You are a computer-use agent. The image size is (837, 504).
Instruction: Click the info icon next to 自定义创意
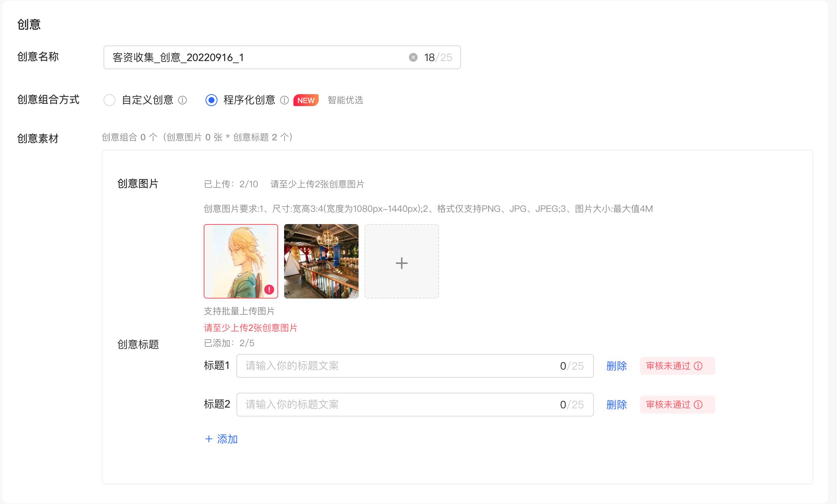pyautogui.click(x=183, y=100)
